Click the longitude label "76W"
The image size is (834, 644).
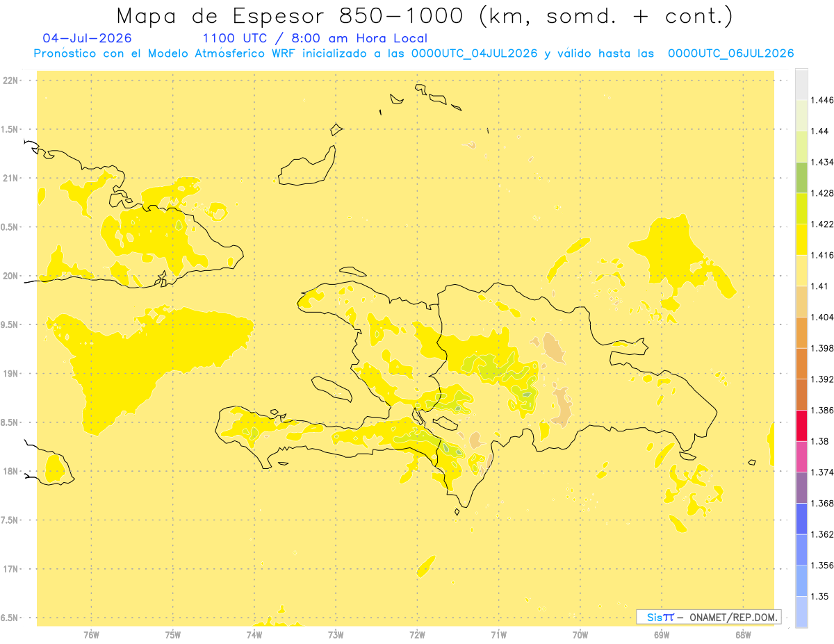point(91,635)
